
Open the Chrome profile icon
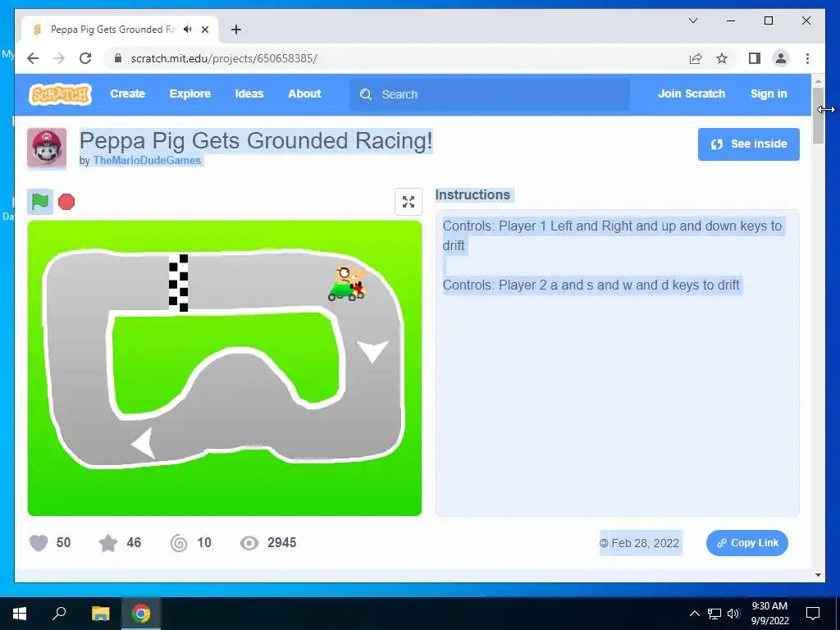[781, 58]
